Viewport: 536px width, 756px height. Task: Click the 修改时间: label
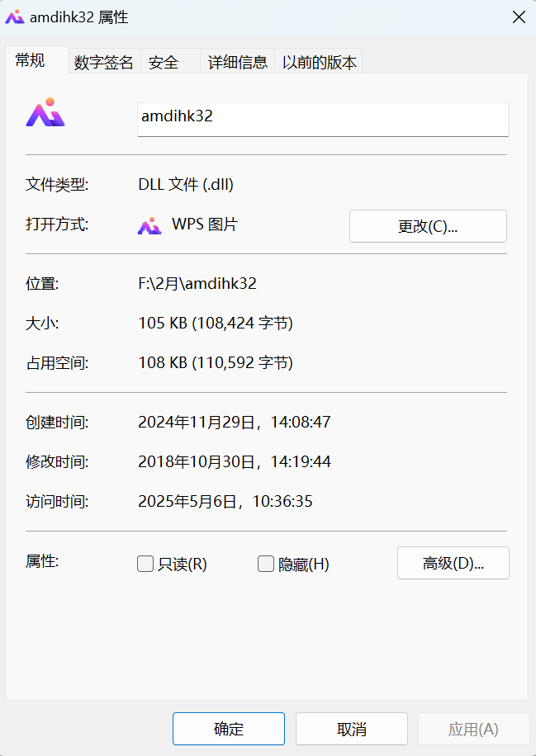[57, 462]
